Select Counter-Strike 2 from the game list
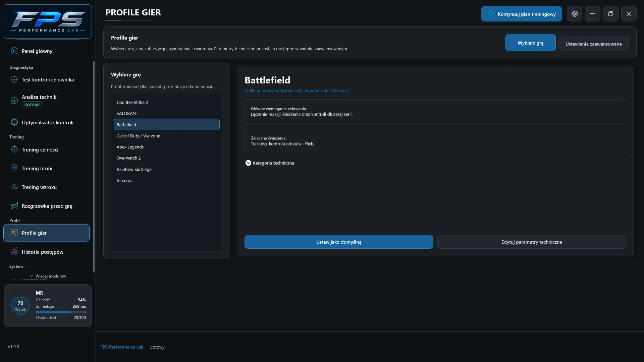 166,102
